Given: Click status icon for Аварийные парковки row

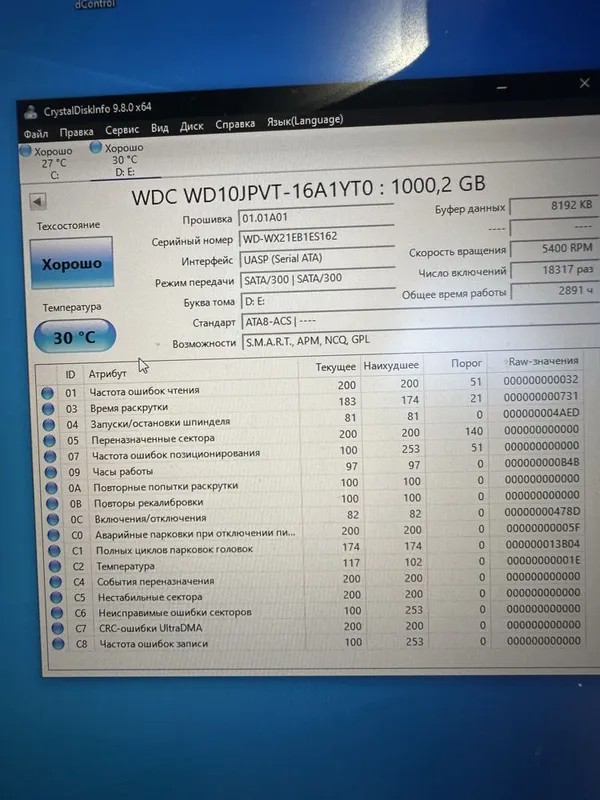Looking at the screenshot, I should point(54,535).
